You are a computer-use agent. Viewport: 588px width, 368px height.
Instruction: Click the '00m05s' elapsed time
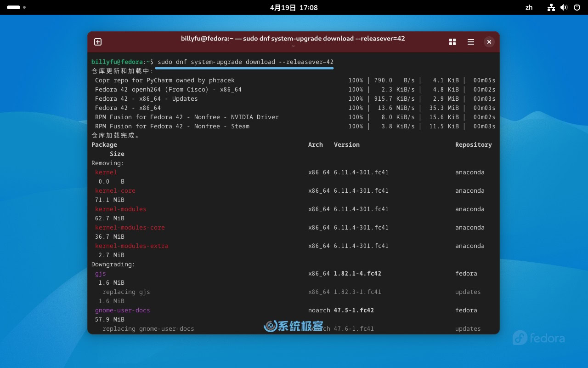(x=484, y=80)
